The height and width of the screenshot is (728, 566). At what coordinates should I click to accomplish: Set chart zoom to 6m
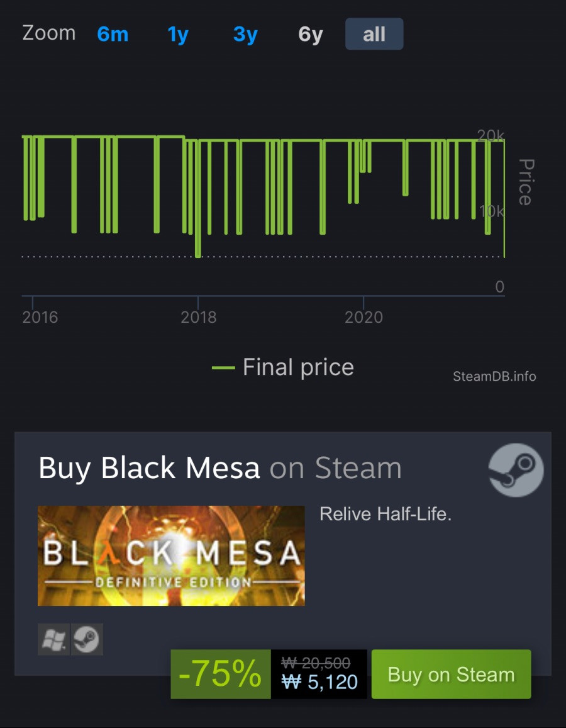click(113, 34)
